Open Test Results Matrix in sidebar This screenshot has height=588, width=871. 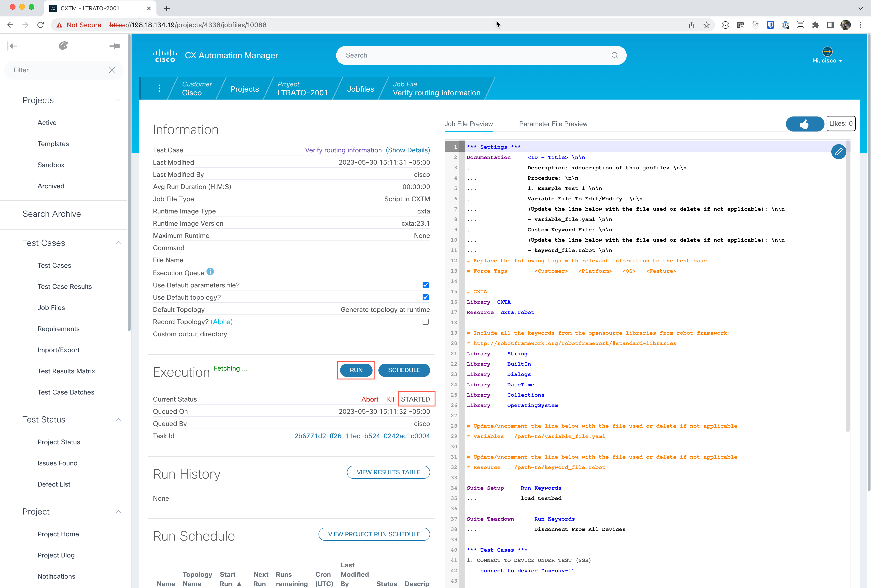tap(66, 371)
